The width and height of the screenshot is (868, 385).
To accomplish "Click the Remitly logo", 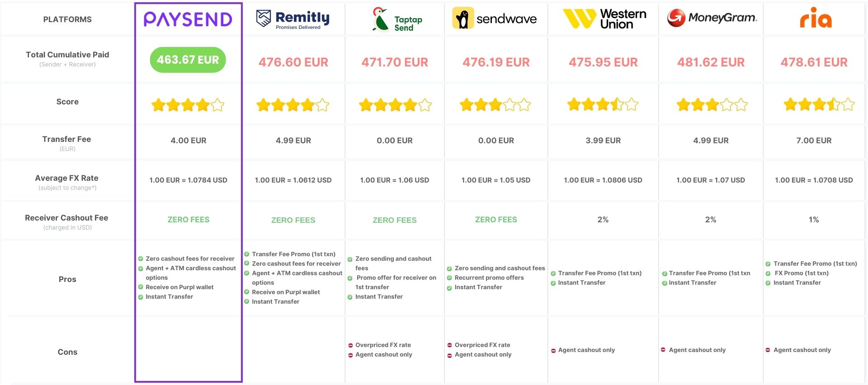I will (293, 19).
